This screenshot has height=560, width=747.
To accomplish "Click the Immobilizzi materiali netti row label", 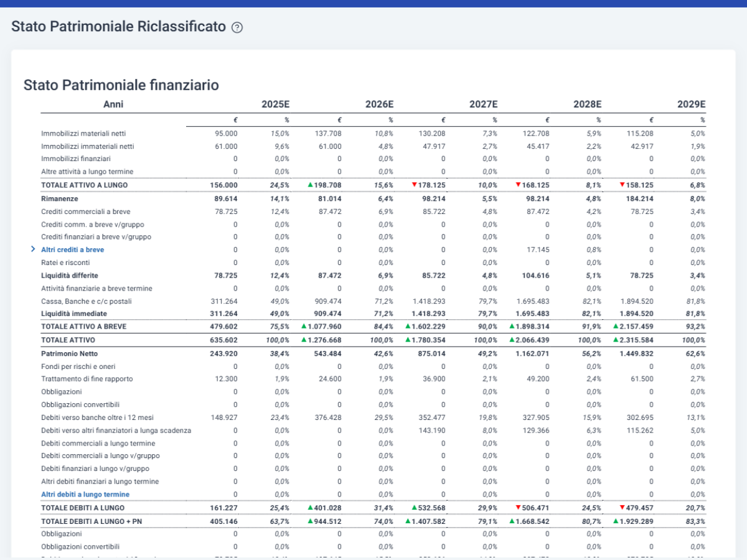I will 83,134.
